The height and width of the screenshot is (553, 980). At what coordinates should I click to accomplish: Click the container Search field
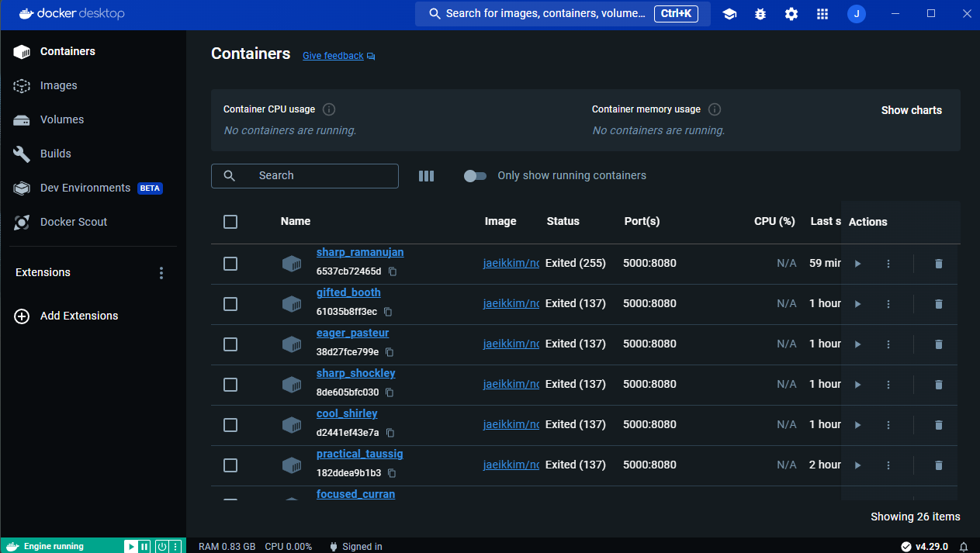point(305,176)
